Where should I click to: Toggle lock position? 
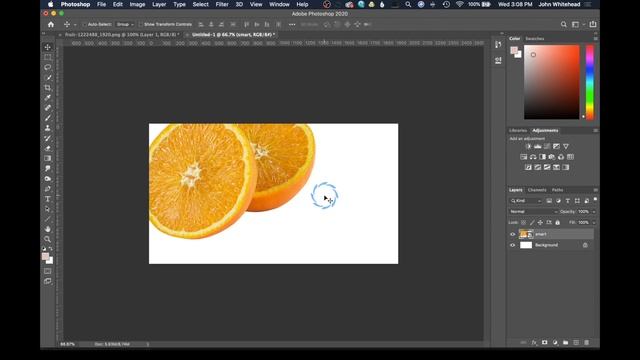pyautogui.click(x=540, y=222)
